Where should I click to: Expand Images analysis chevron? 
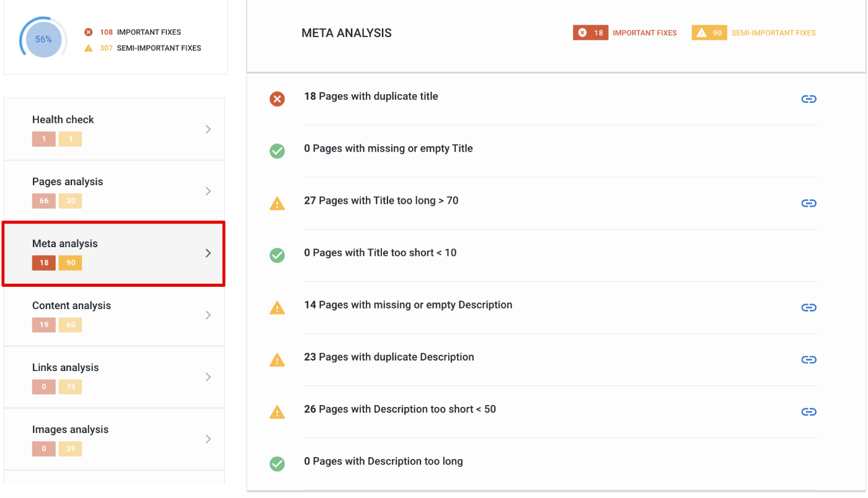point(208,439)
